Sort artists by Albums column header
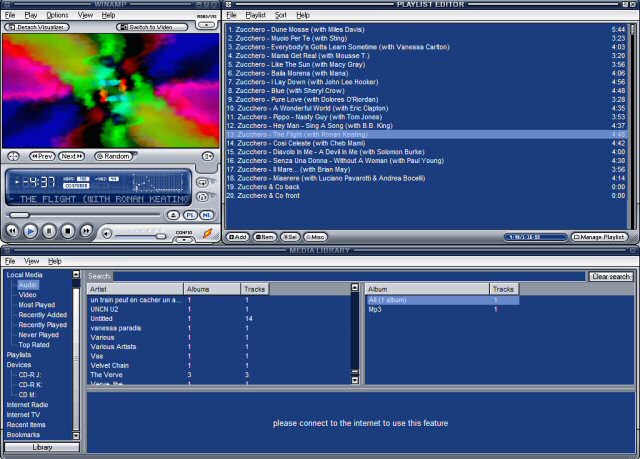The width and height of the screenshot is (640, 459). click(212, 289)
